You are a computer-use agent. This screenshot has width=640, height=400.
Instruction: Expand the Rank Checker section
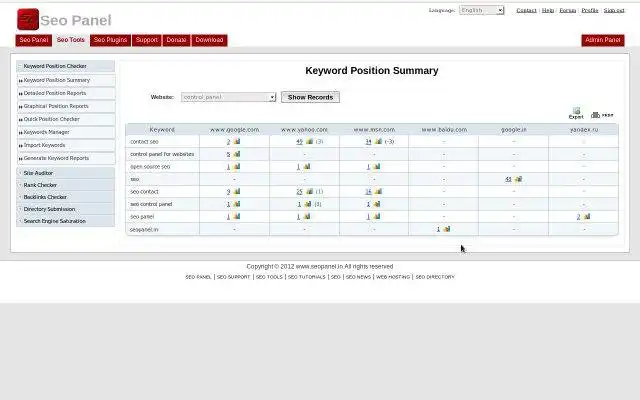tap(65, 185)
